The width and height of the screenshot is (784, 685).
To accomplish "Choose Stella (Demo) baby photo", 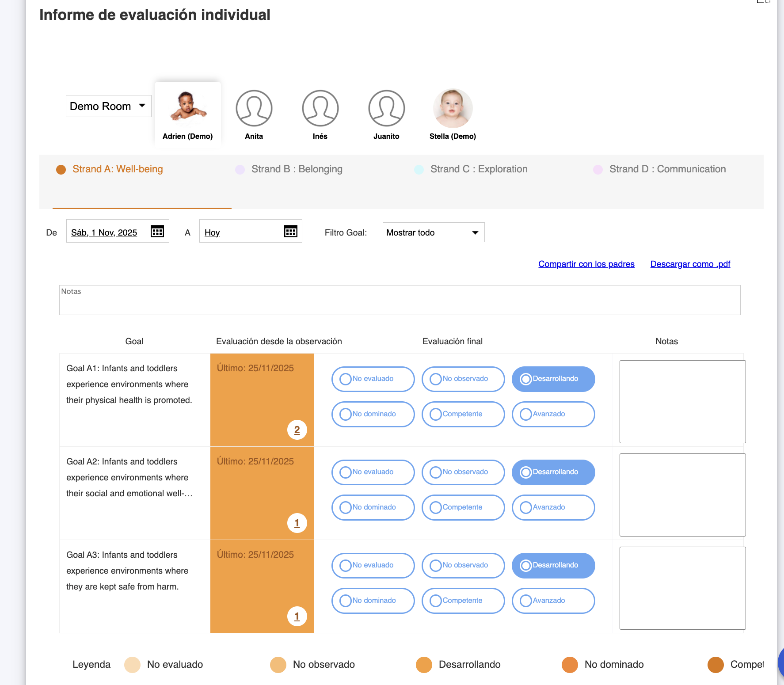I will click(453, 108).
